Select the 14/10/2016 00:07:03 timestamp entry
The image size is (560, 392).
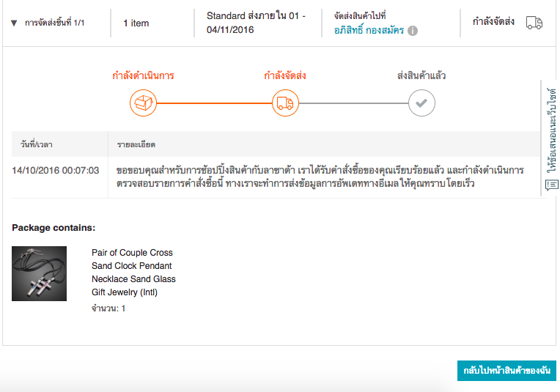coord(56,171)
